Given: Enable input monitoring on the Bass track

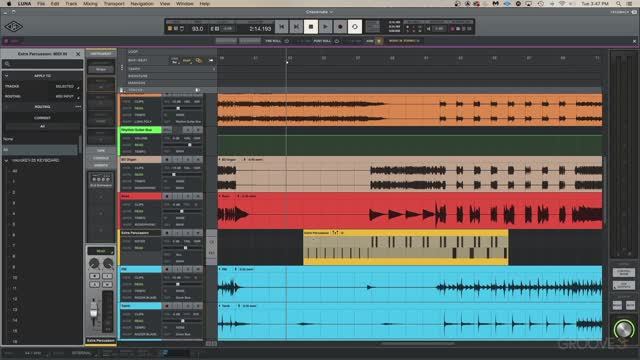Looking at the screenshot, I should pos(177,196).
